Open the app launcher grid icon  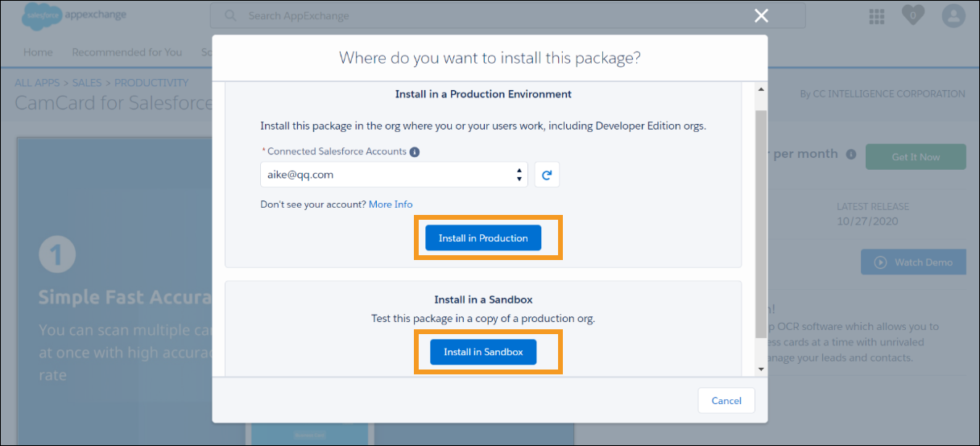click(878, 16)
